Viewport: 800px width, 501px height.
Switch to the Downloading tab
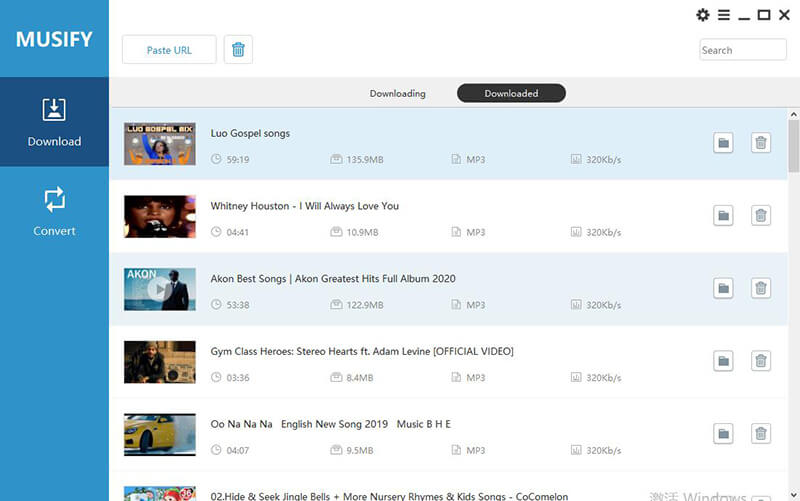397,93
